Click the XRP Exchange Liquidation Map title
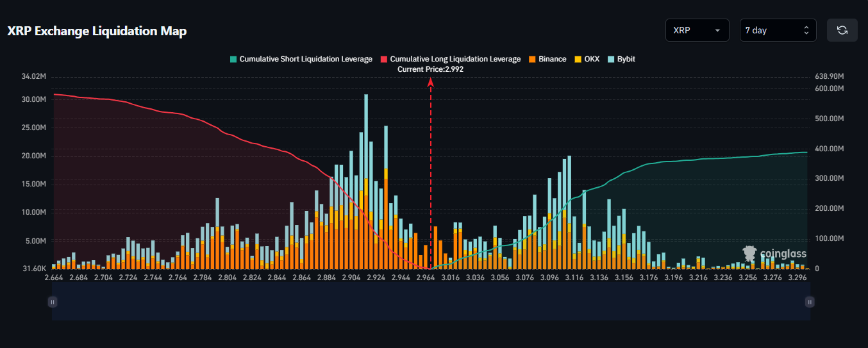 pyautogui.click(x=97, y=31)
